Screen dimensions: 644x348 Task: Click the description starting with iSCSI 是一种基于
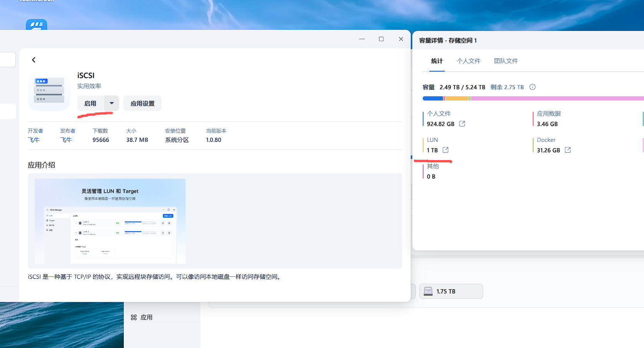(155, 277)
